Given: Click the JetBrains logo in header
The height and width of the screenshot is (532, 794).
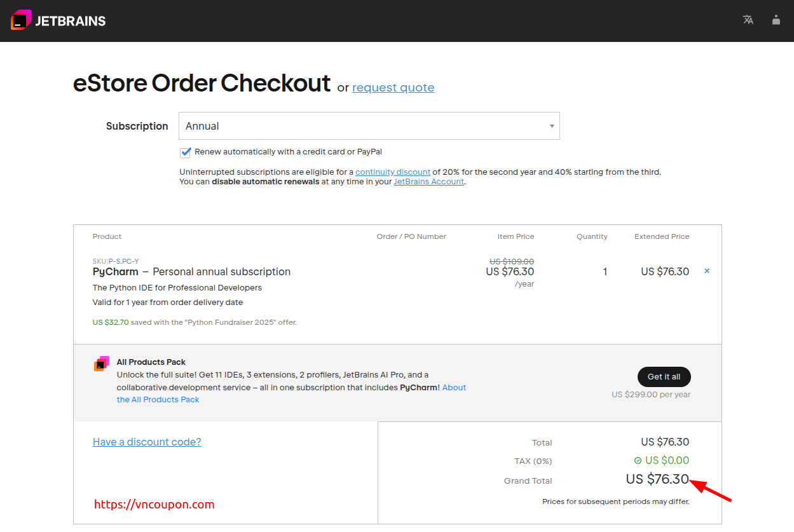Looking at the screenshot, I should coord(21,20).
